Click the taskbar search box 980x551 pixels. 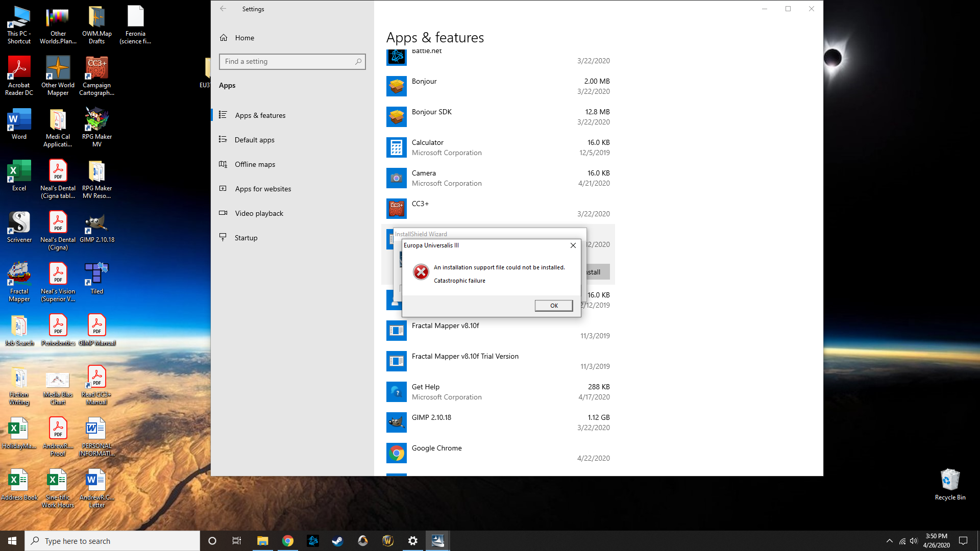pyautogui.click(x=112, y=541)
